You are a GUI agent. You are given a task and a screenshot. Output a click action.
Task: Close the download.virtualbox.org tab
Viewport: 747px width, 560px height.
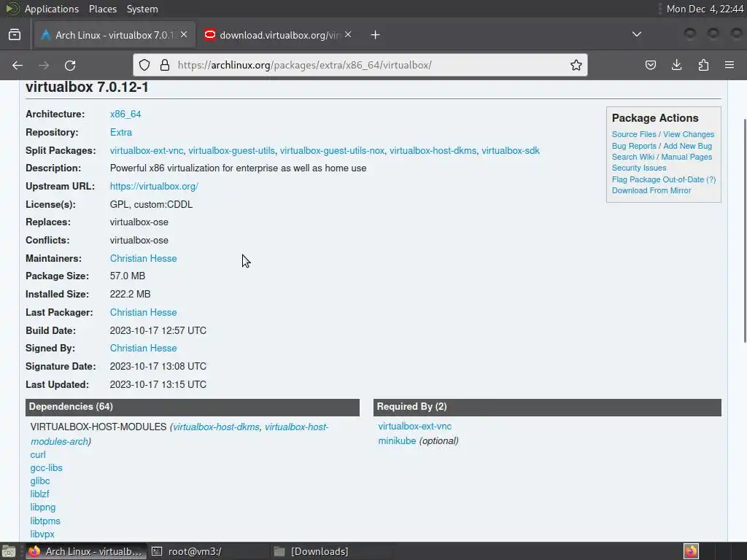[x=348, y=34]
